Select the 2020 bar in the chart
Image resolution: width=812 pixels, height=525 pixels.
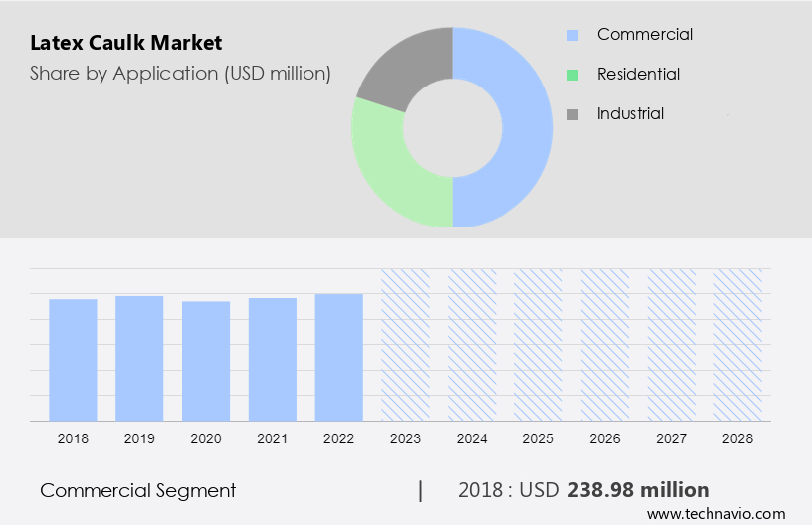pyautogui.click(x=206, y=360)
